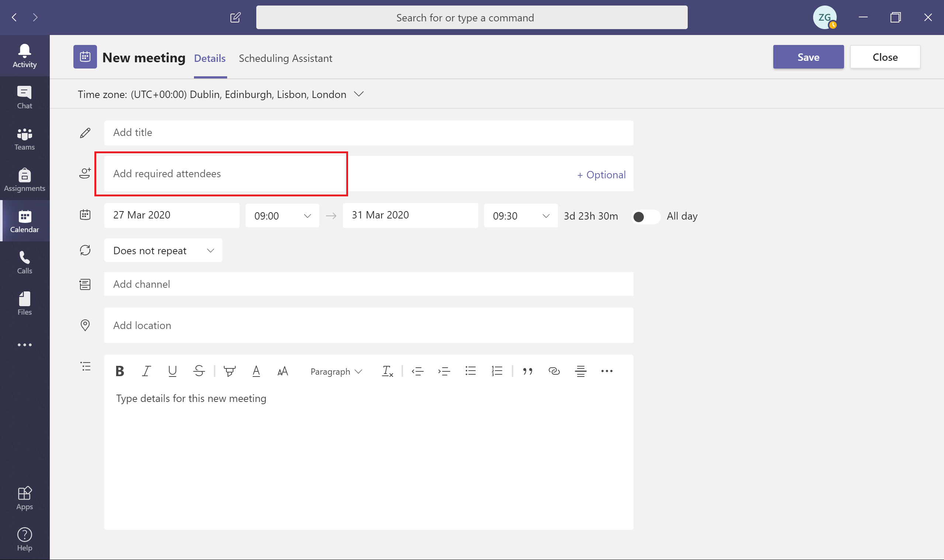Toggle underline formatting
Image resolution: width=944 pixels, height=560 pixels.
tap(173, 371)
